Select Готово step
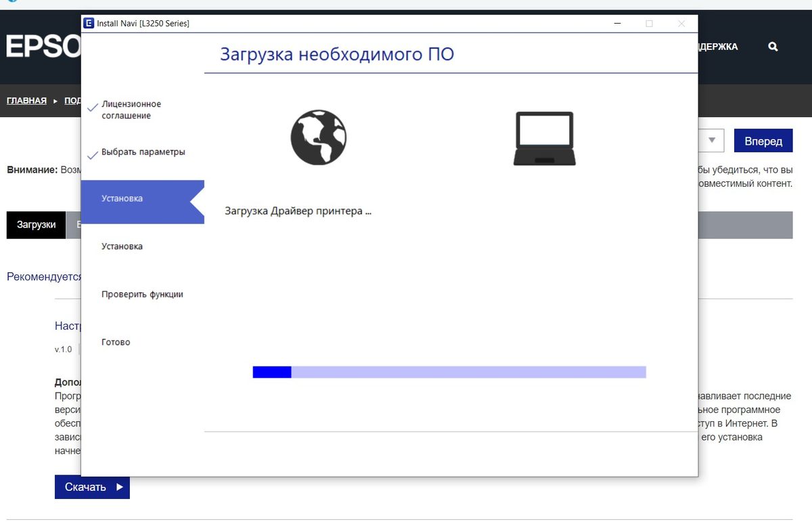This screenshot has width=812, height=522. tap(116, 343)
